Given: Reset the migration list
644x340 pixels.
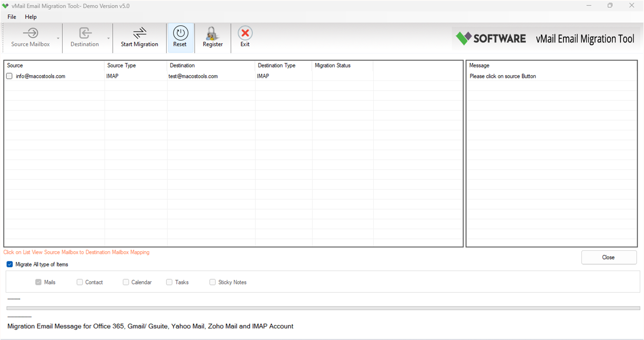Looking at the screenshot, I should (x=180, y=37).
